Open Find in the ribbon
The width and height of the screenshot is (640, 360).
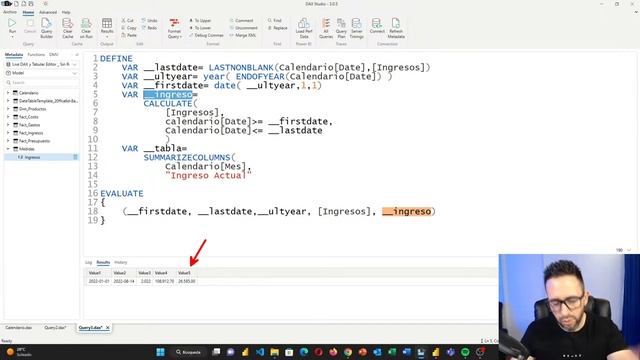275,20
